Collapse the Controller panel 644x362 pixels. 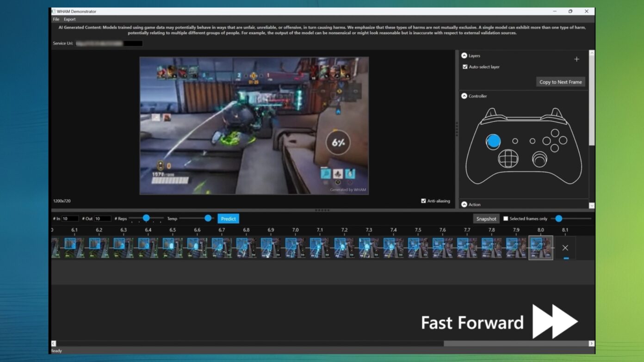[x=464, y=96]
